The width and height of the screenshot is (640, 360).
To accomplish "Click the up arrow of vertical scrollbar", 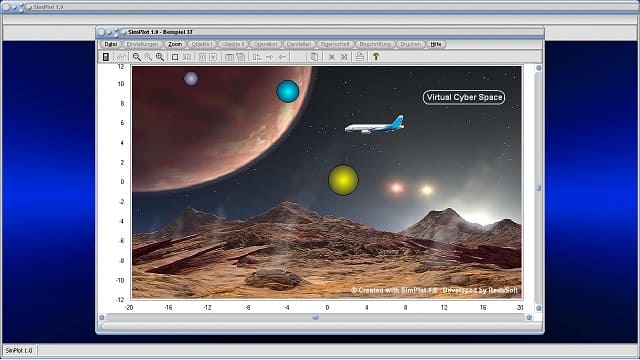I will tap(538, 68).
